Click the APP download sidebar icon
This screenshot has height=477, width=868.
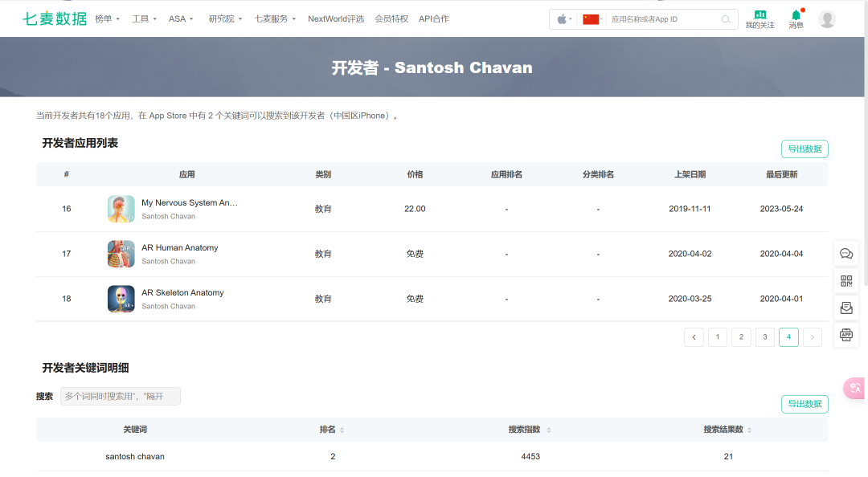click(x=846, y=335)
